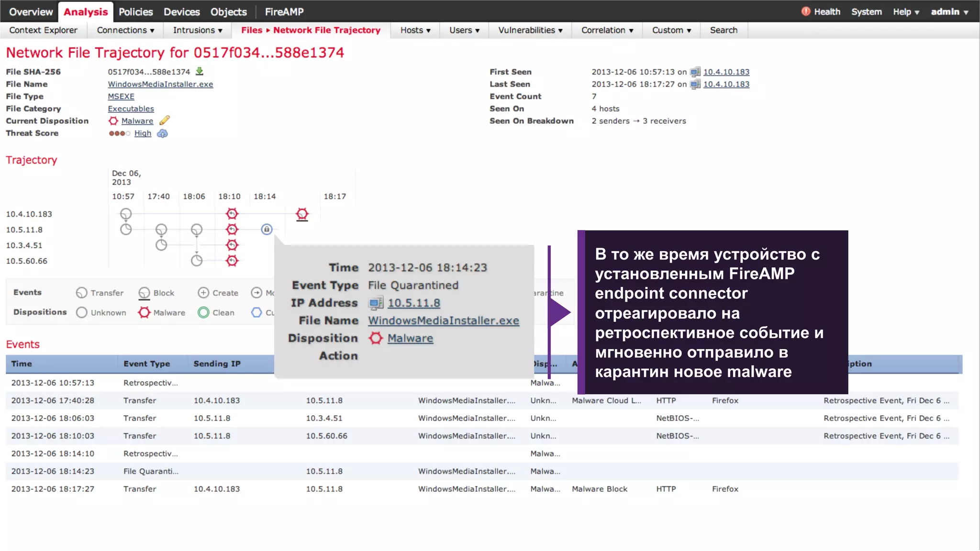The width and height of the screenshot is (980, 551).
Task: Click the malware icon in popup Disposition row
Action: pos(376,338)
